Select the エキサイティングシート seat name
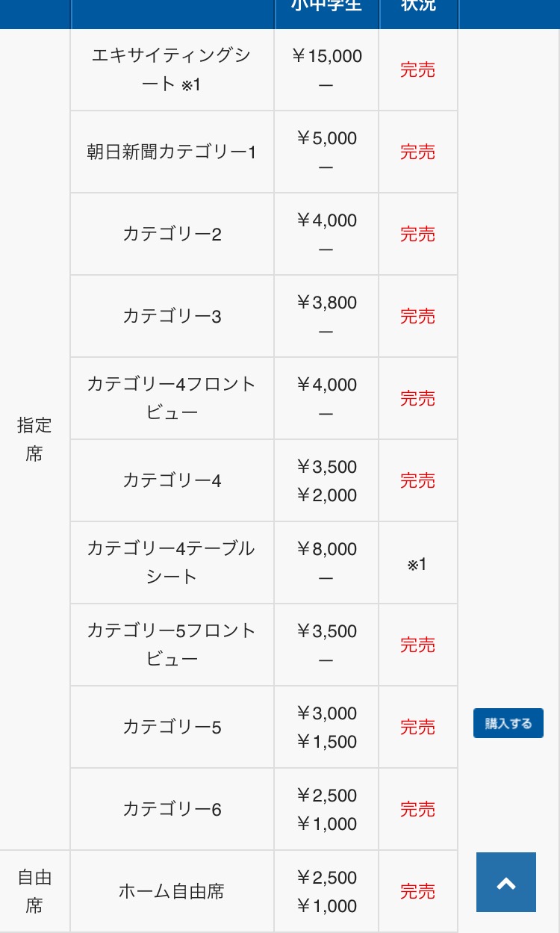This screenshot has width=560, height=933. 172,69
